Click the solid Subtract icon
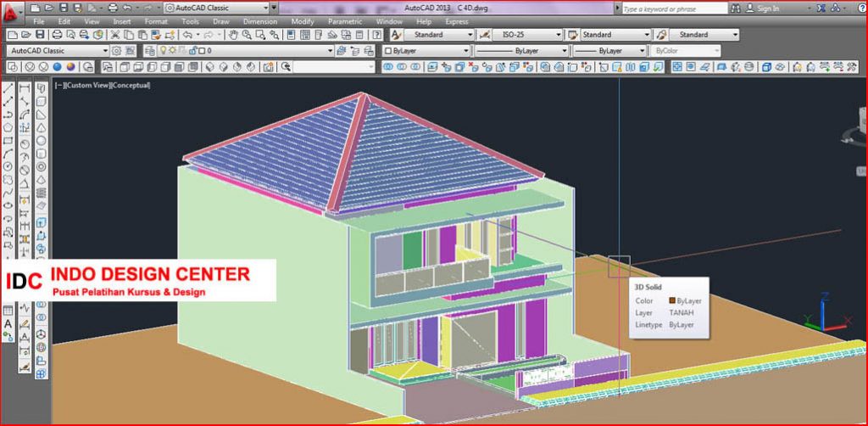 (x=402, y=67)
